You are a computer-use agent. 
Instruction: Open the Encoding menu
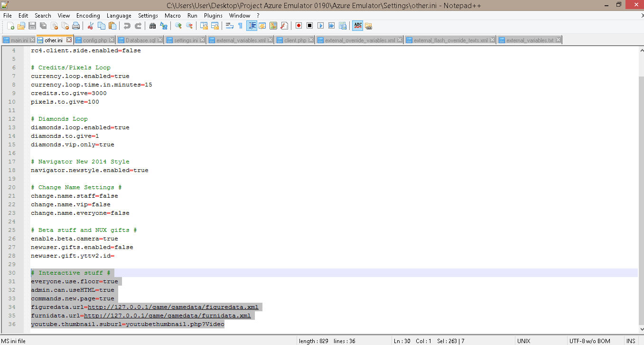pos(88,16)
